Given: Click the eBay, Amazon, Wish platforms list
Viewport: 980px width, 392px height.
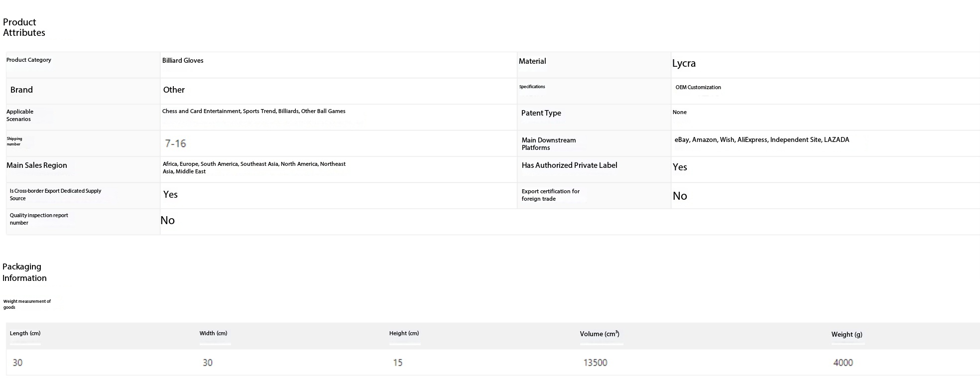Looking at the screenshot, I should click(761, 140).
